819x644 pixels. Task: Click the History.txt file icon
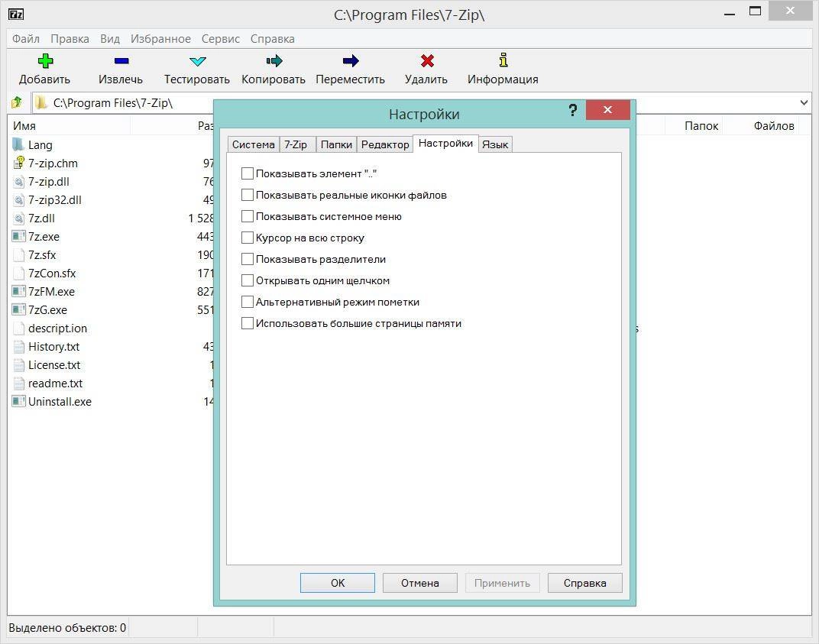pyautogui.click(x=18, y=346)
